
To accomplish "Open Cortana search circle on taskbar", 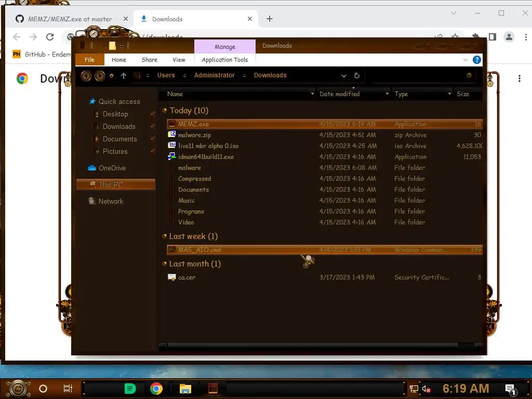I will click(x=43, y=389).
